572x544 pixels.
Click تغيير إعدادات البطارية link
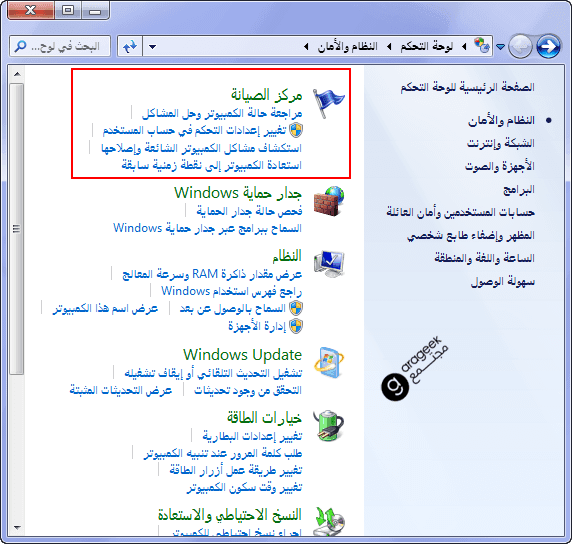(x=252, y=436)
